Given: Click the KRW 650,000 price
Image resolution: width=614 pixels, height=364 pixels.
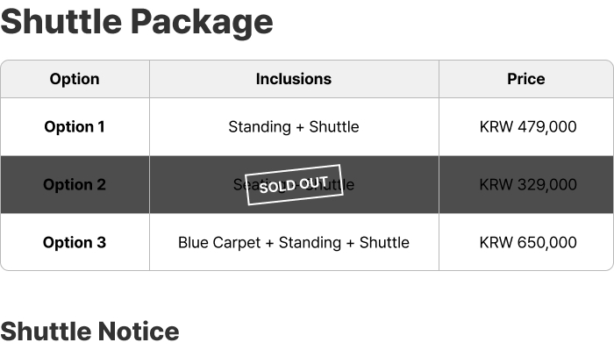Looking at the screenshot, I should tap(528, 243).
